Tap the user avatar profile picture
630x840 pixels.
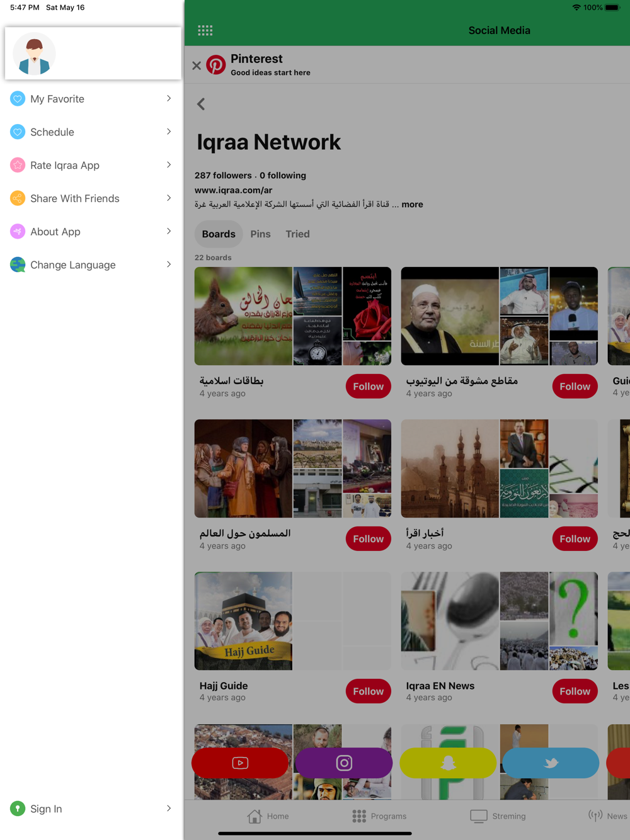pyautogui.click(x=35, y=54)
